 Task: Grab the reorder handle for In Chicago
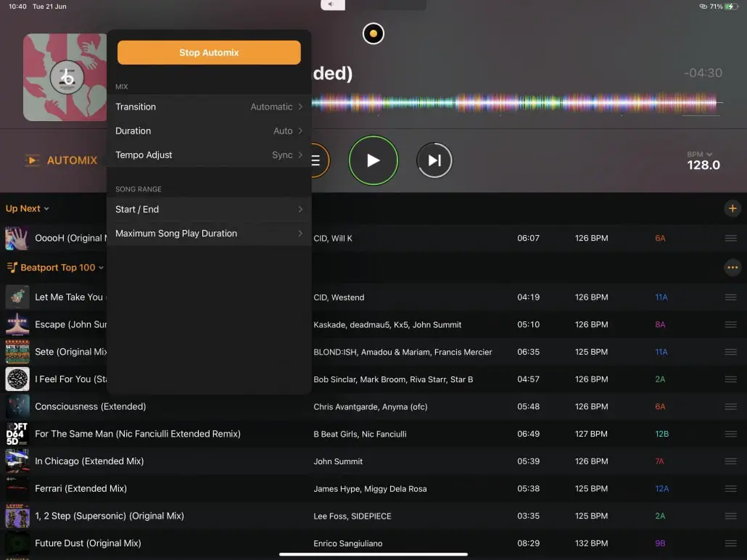[x=731, y=461]
